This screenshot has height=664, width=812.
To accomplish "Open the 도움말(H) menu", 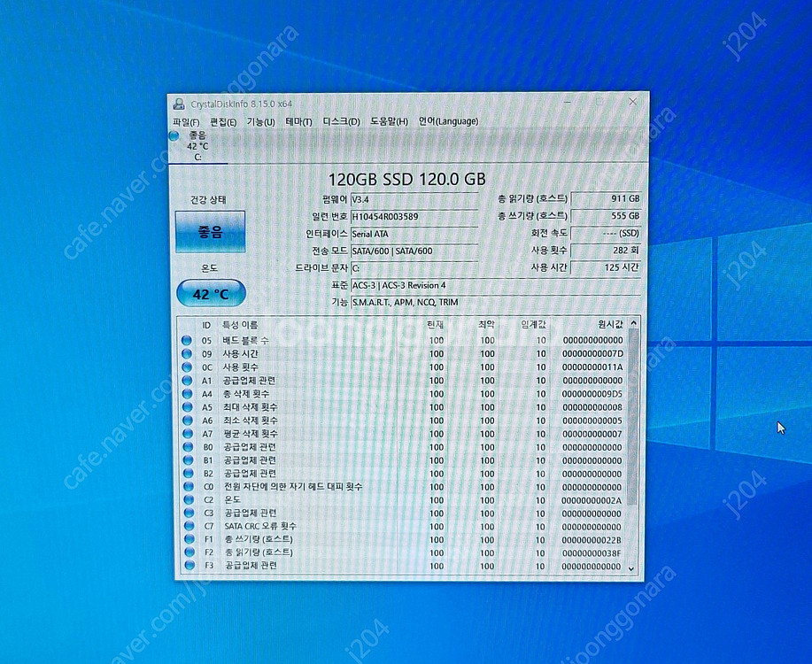I will (x=389, y=121).
